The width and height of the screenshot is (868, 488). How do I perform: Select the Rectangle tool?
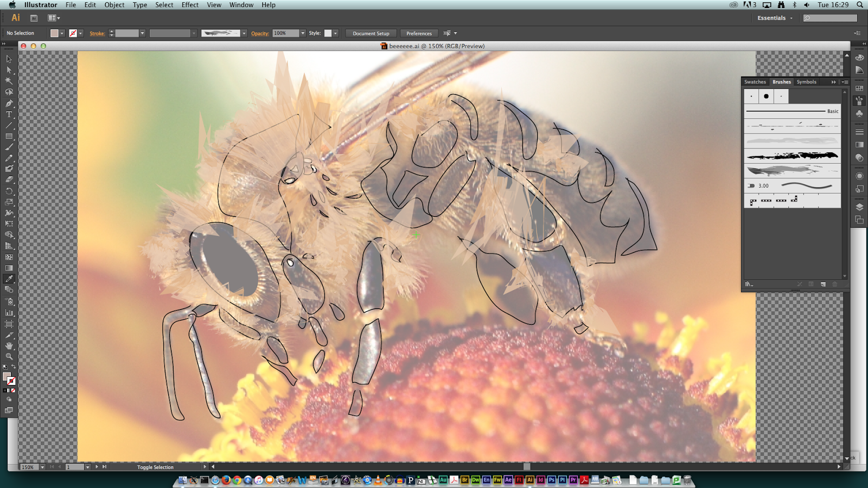pyautogui.click(x=9, y=136)
